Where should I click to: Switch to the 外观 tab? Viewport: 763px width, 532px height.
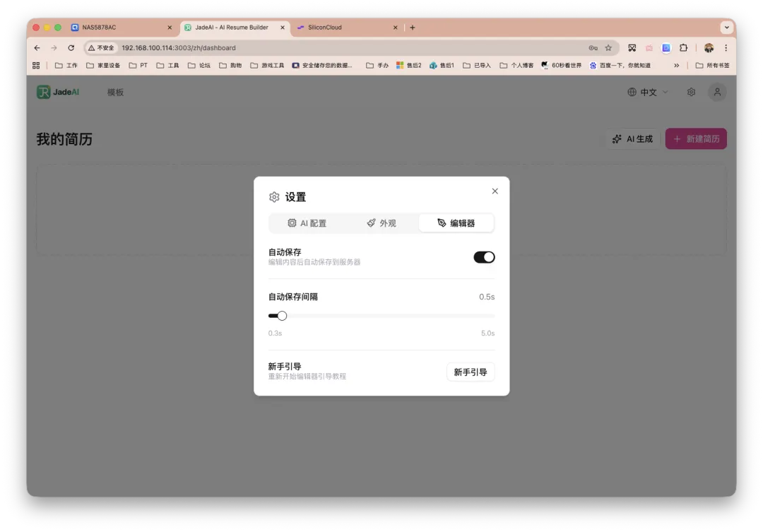(381, 223)
